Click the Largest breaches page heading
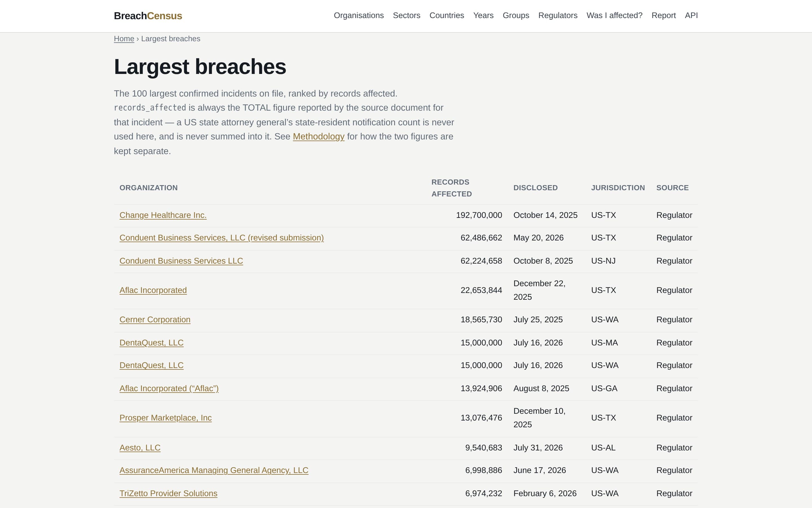 pyautogui.click(x=200, y=67)
